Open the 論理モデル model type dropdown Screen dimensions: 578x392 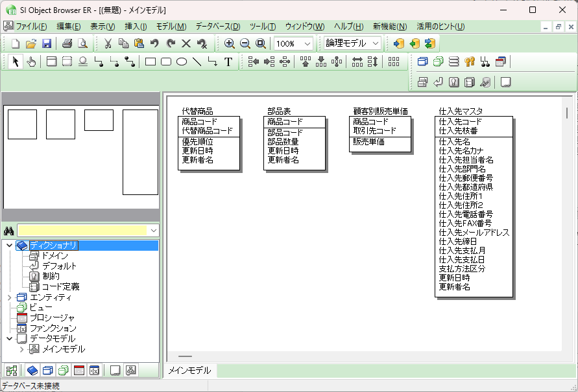(375, 43)
